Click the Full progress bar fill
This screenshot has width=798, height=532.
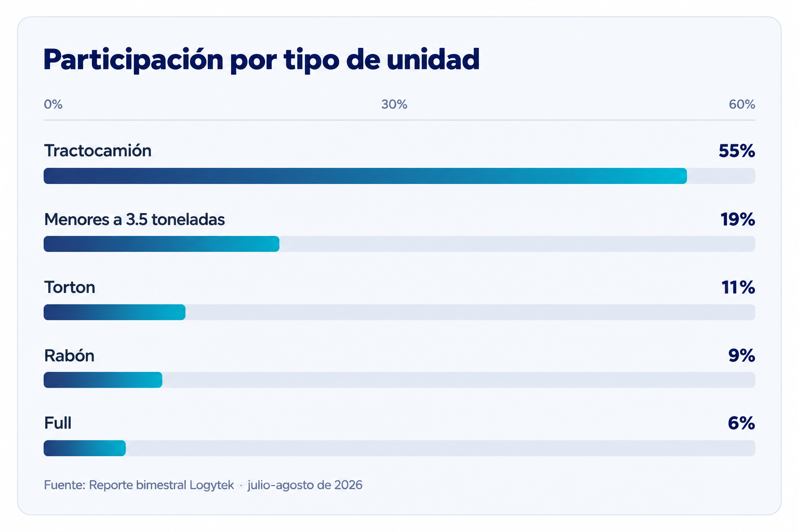pos(85,448)
